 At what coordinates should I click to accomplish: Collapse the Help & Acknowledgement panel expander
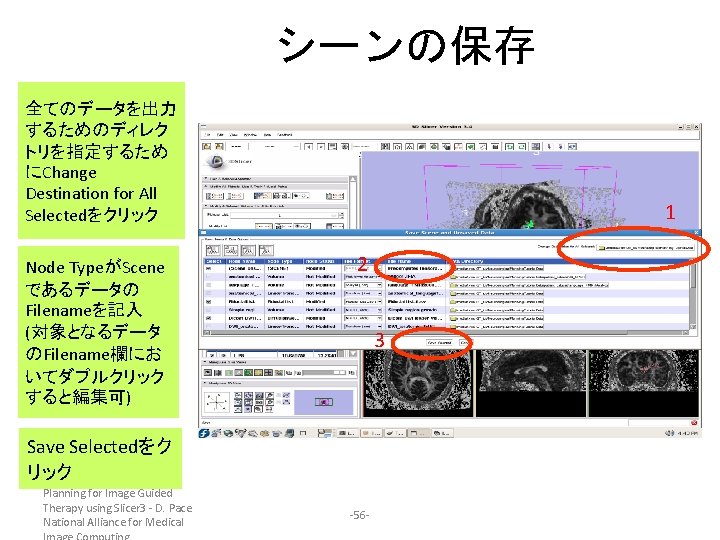[206, 179]
